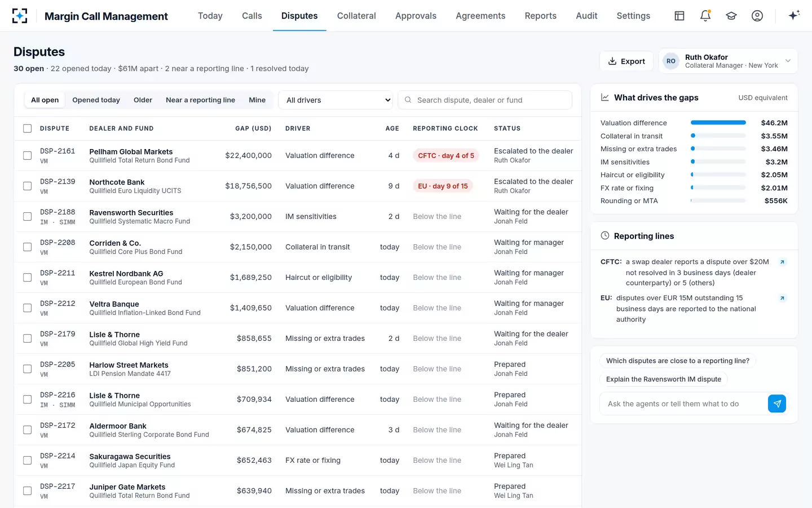
Task: Expand the Ruth Okafor user menu chevron
Action: pyautogui.click(x=788, y=61)
